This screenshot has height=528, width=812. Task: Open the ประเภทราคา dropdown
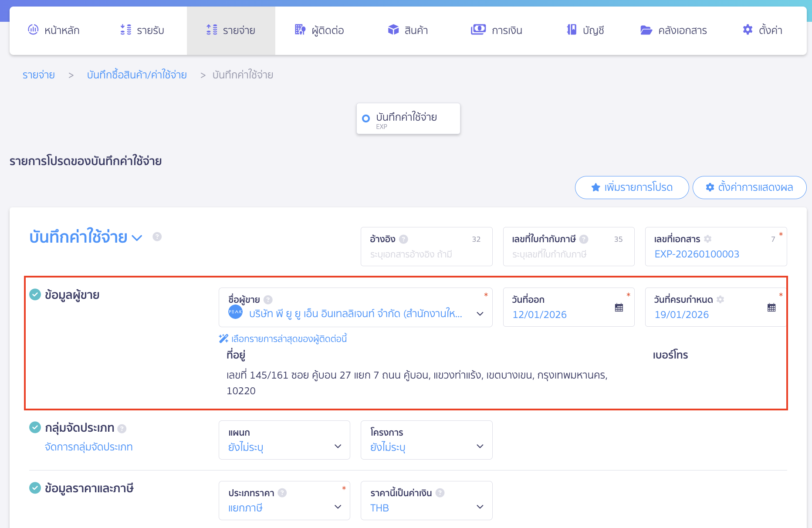click(284, 501)
